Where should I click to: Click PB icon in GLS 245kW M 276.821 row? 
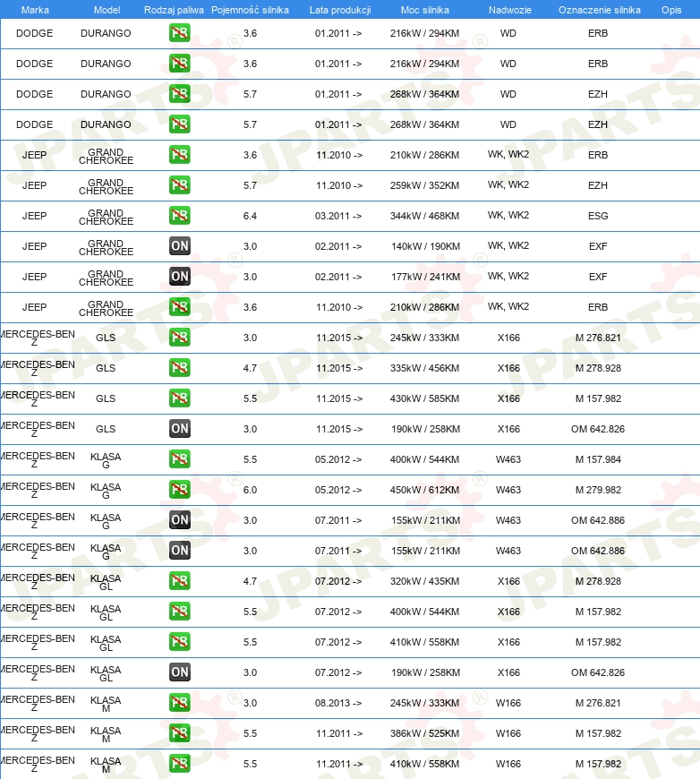point(179,338)
